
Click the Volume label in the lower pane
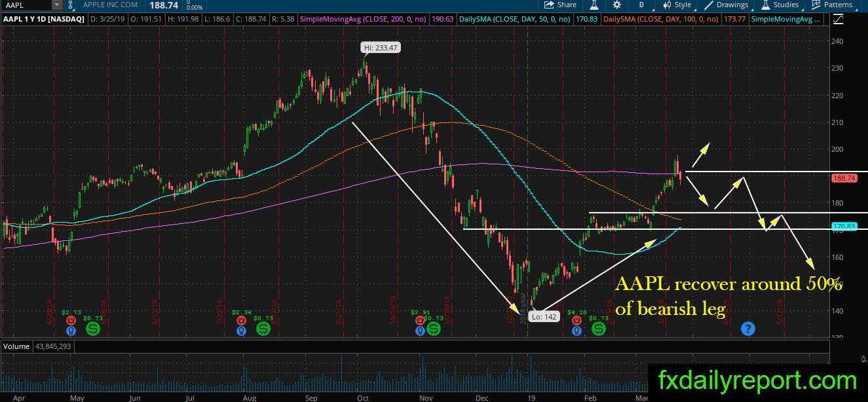(16, 345)
